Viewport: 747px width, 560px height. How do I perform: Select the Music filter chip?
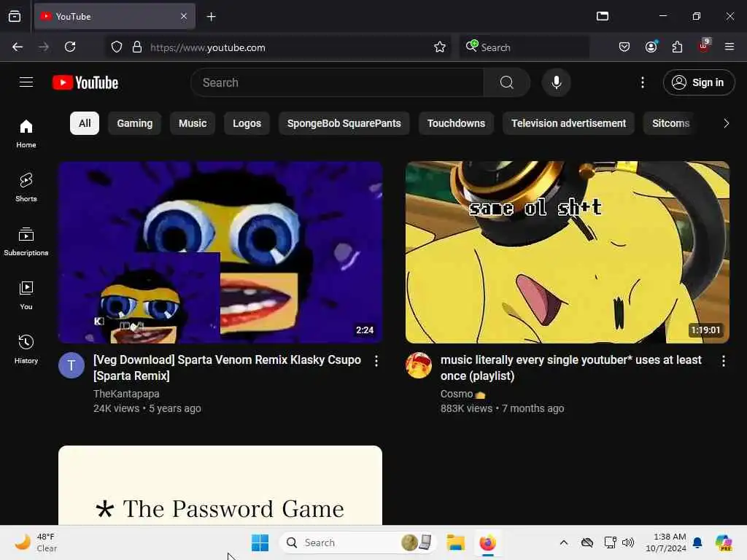pos(193,123)
